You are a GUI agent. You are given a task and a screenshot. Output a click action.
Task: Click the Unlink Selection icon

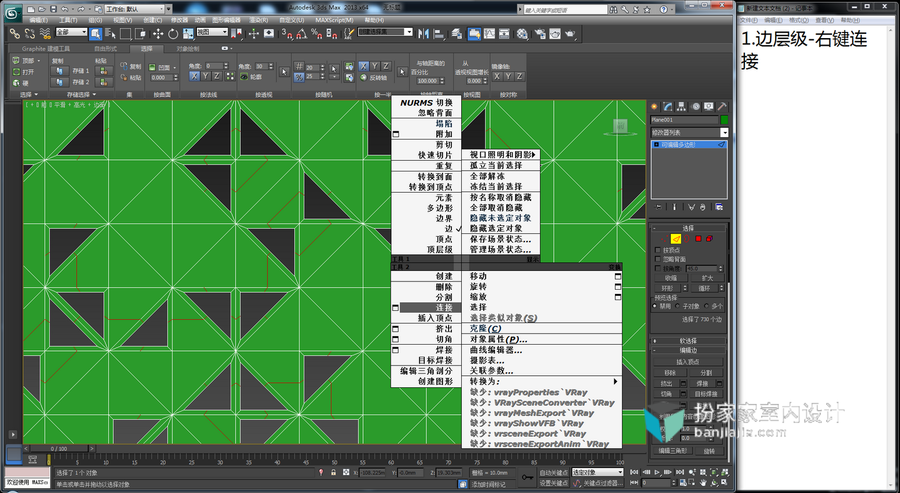tap(30, 34)
